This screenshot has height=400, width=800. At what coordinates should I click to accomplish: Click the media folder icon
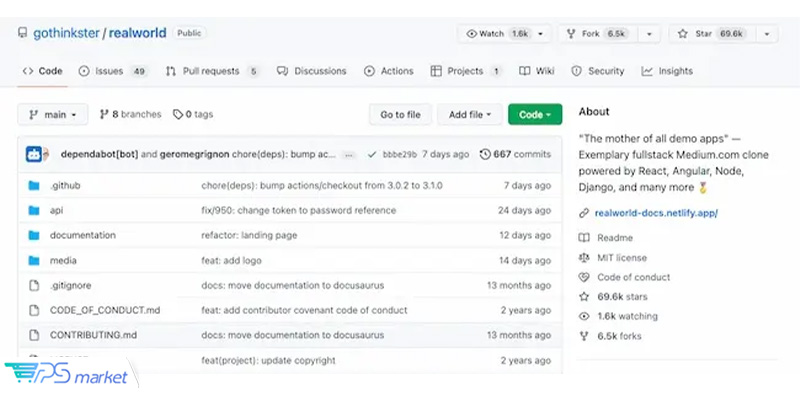pos(34,260)
